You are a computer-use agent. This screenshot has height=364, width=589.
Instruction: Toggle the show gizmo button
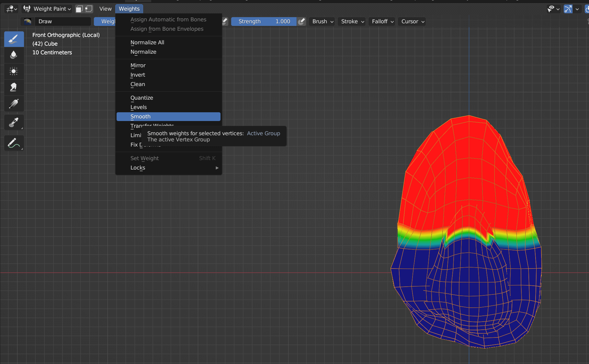point(568,9)
